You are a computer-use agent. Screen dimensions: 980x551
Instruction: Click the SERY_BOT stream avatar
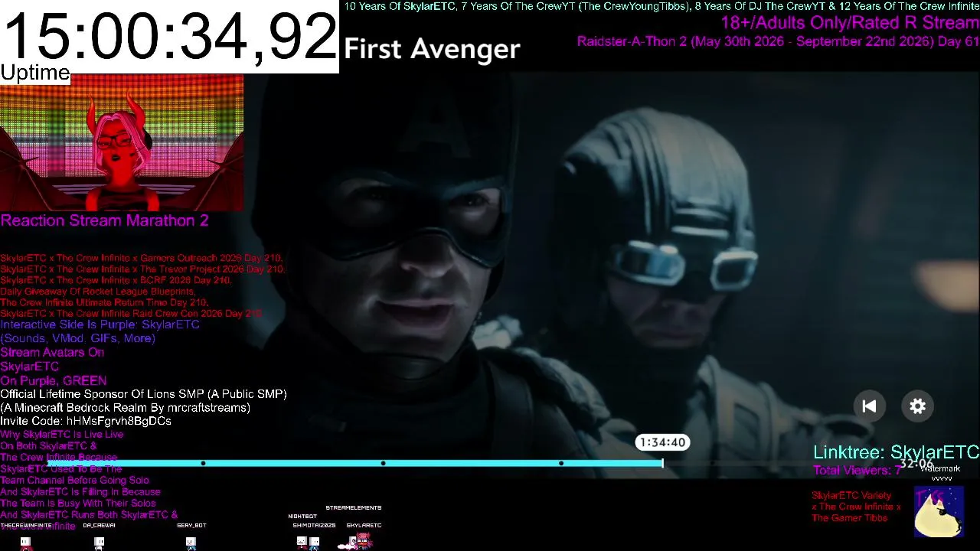(191, 543)
